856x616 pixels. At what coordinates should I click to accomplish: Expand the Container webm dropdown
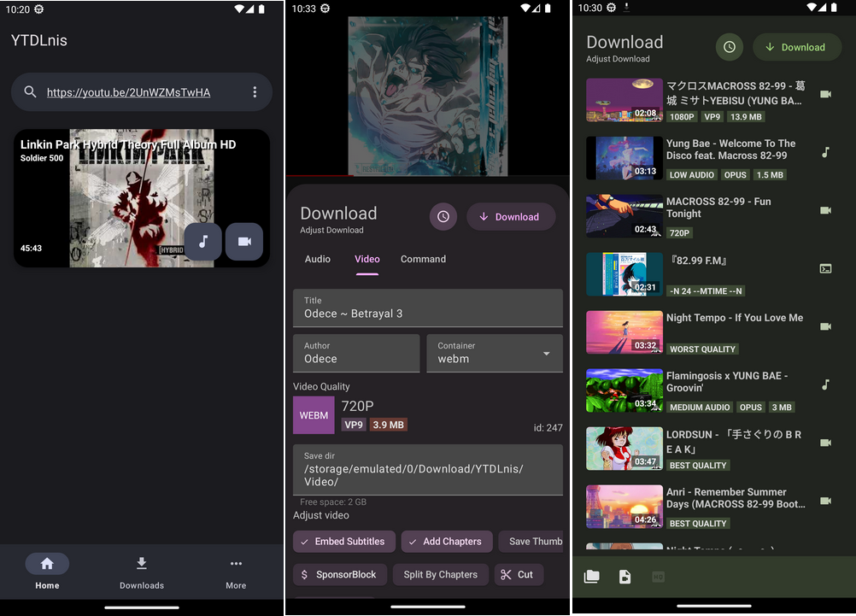point(495,353)
